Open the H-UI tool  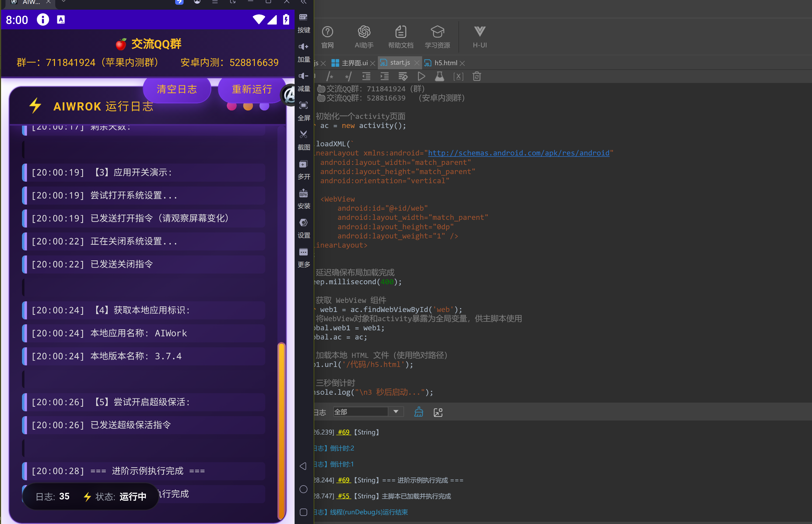(x=479, y=37)
